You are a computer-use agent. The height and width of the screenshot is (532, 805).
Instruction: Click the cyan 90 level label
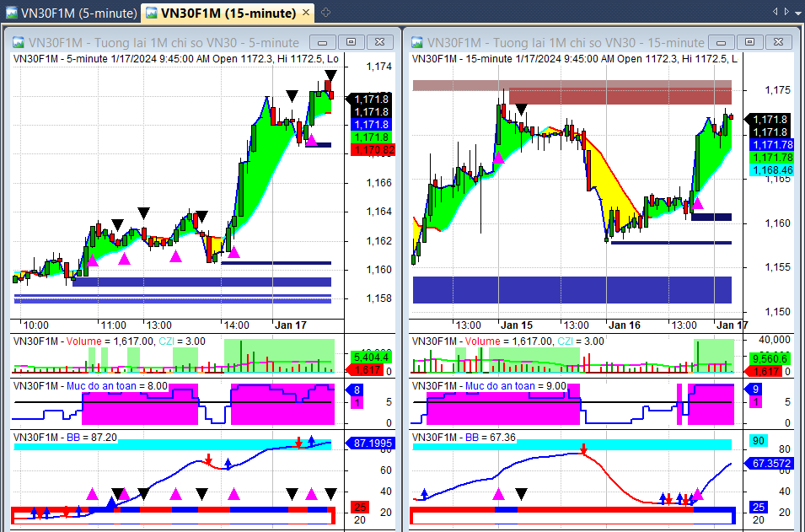tap(759, 441)
